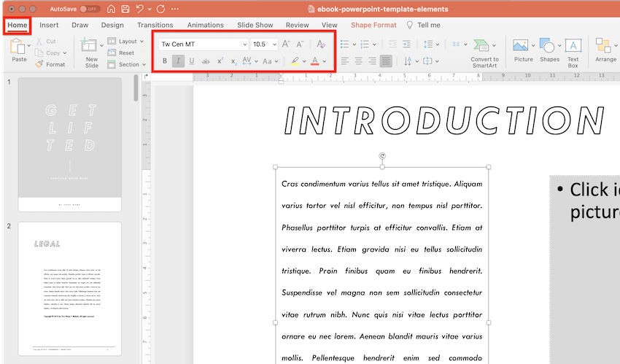Image resolution: width=620 pixels, height=364 pixels.
Task: Click the Clear Formatting icon
Action: pos(321,44)
